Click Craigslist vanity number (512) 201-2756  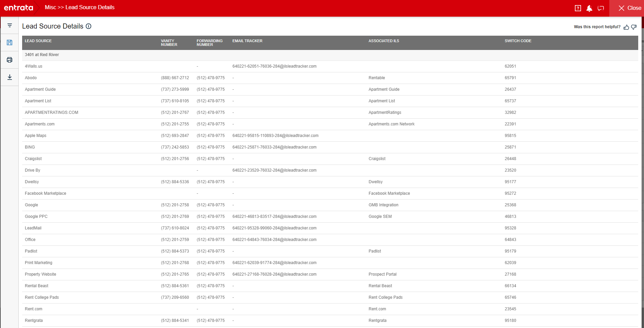[x=175, y=159]
